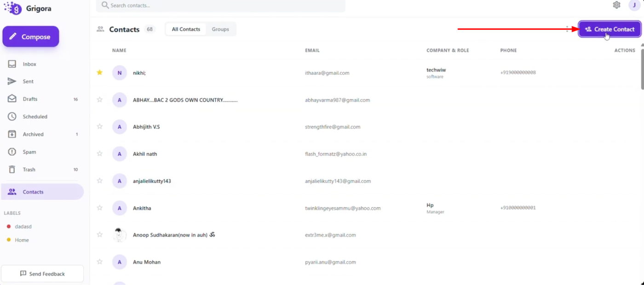Click the red dot of dadasd label
This screenshot has height=285, width=644.
point(9,227)
